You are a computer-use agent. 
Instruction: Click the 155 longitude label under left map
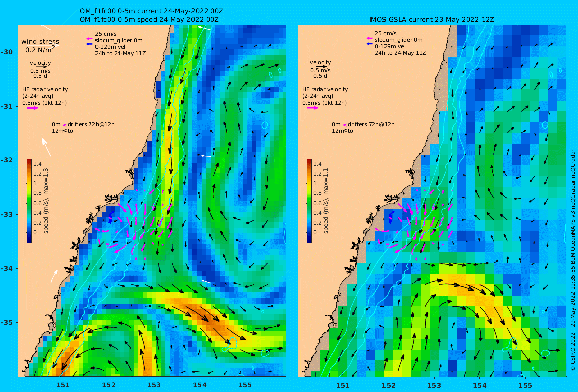pos(245,385)
